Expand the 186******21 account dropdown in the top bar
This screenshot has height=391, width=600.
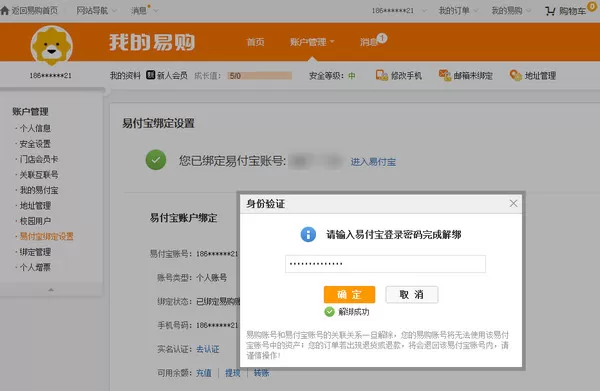point(424,11)
